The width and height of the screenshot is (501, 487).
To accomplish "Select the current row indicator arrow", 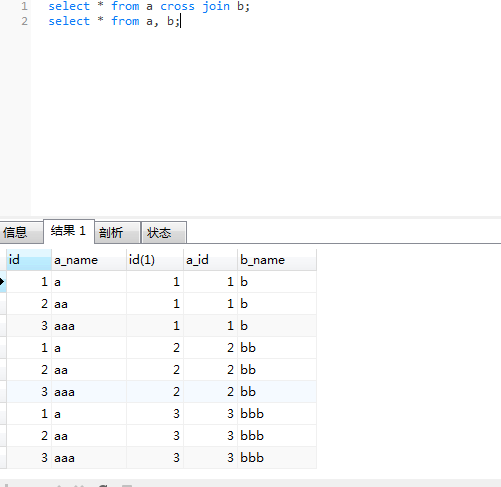I will click(2, 282).
